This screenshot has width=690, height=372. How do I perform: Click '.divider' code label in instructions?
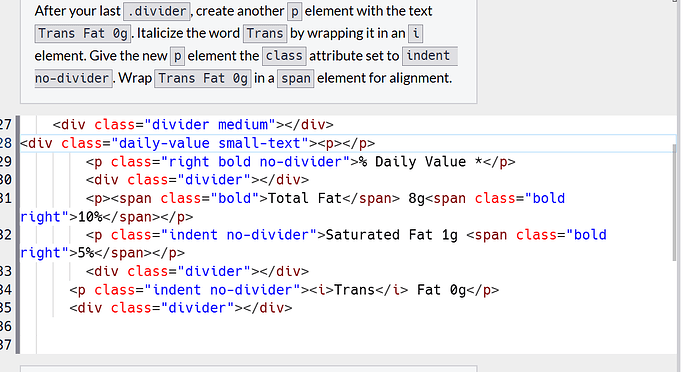pos(157,11)
